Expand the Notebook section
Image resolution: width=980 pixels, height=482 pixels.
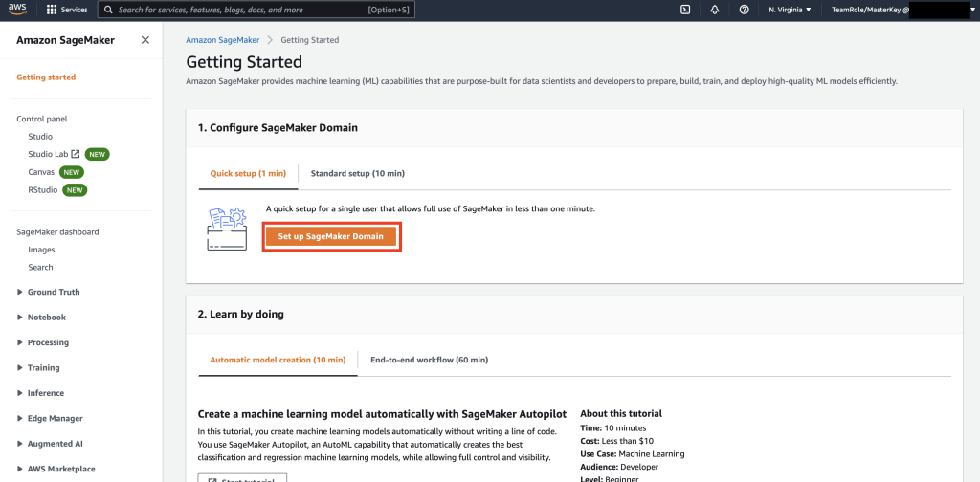[x=42, y=318]
